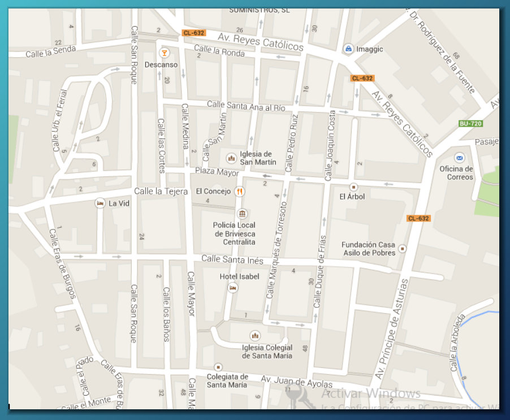
Task: Click the Hotel Isabel label
Action: click(x=239, y=276)
